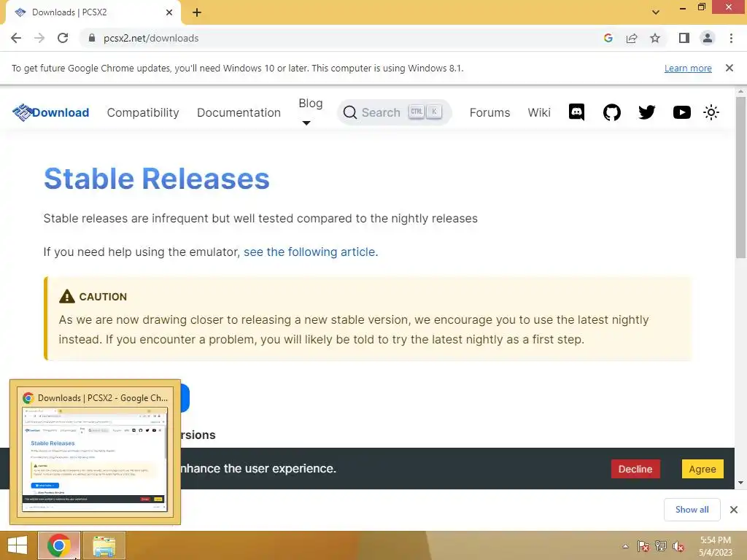Select the Downloads | PCSX2 tab
The width and height of the screenshot is (747, 560).
point(93,12)
